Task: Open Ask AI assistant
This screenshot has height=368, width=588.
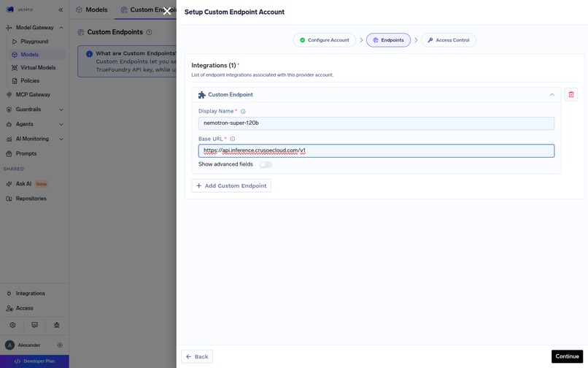Action: click(x=23, y=183)
